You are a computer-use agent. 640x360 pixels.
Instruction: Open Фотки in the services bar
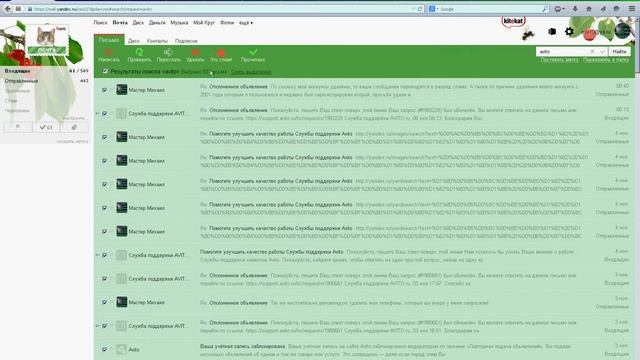point(227,23)
